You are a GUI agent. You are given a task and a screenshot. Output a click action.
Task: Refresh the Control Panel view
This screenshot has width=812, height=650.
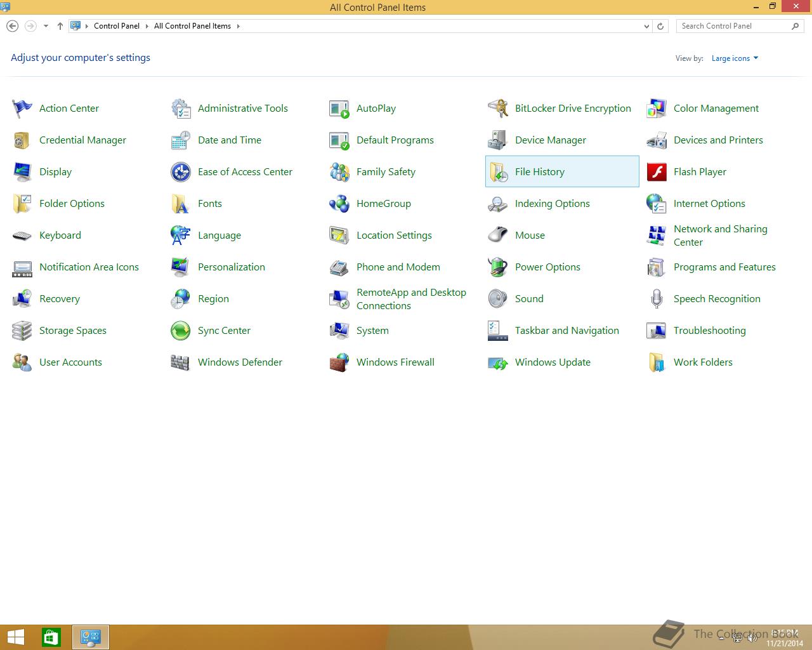pos(660,26)
